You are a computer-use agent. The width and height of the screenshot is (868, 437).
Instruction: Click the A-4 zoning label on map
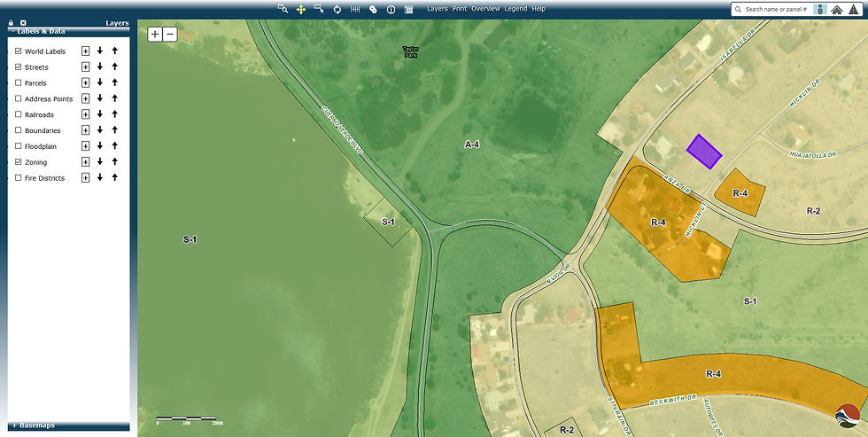(x=471, y=144)
